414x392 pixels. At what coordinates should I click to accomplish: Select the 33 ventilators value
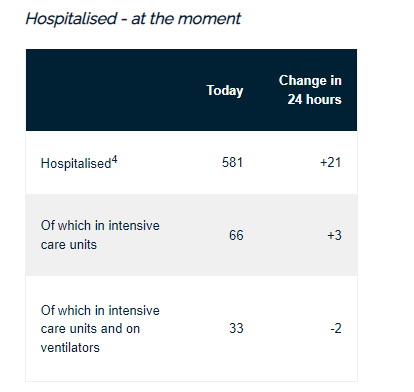[236, 329]
